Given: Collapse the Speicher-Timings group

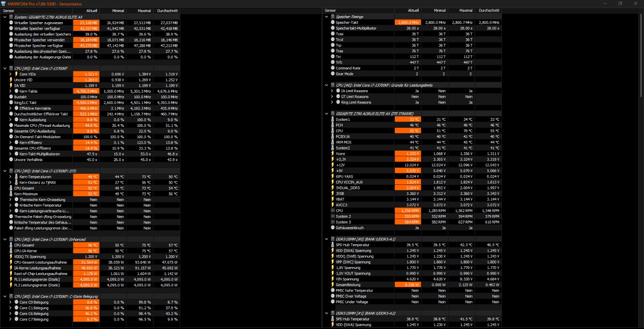Looking at the screenshot, I should coord(327,17).
